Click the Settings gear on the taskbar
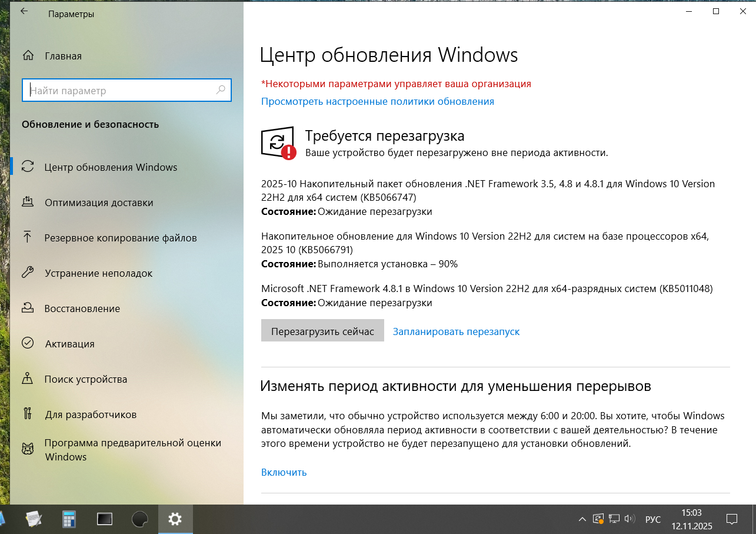Screen dimensions: 756x534 tap(175, 519)
